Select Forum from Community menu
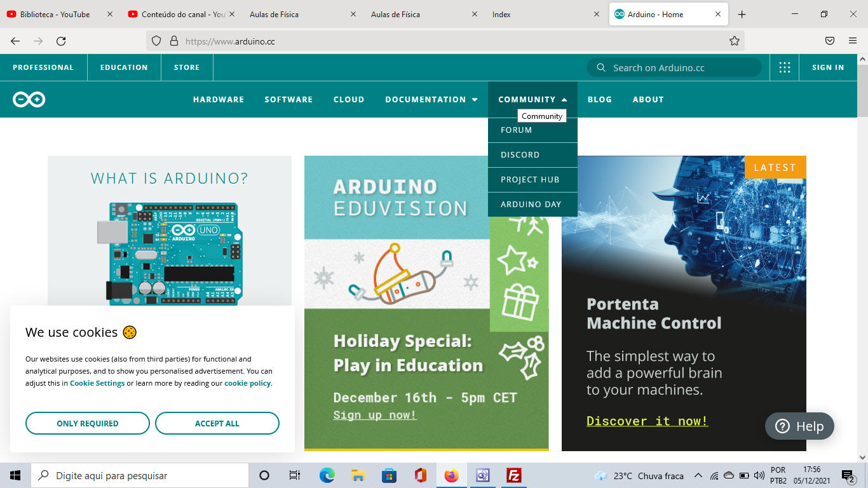This screenshot has width=868, height=488. click(x=517, y=130)
